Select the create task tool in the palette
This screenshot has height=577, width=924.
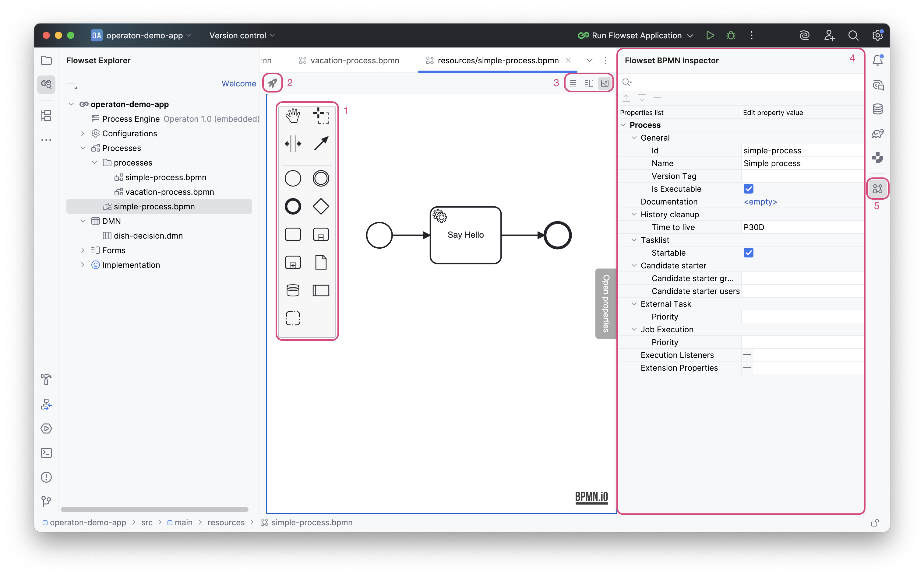[x=292, y=234]
